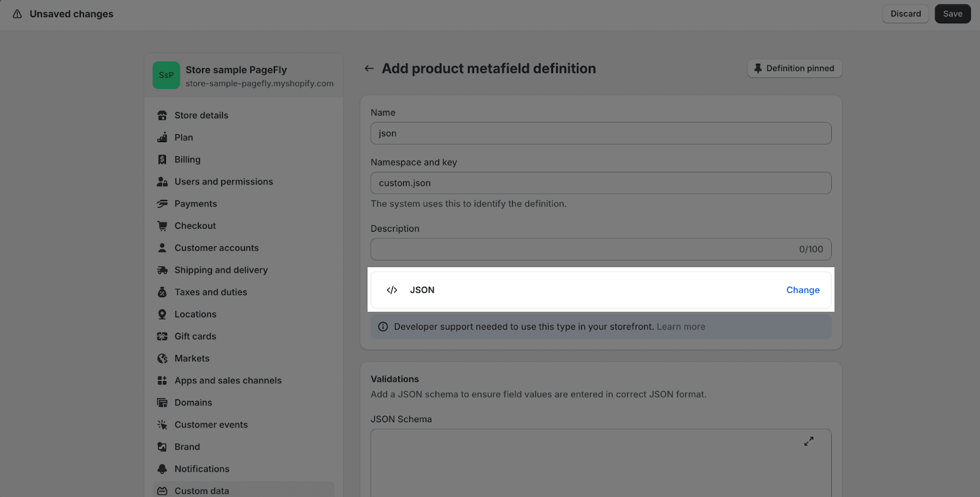Screen dimensions: 980x497
Task: Click the Custom data icon
Action: [x=162, y=491]
